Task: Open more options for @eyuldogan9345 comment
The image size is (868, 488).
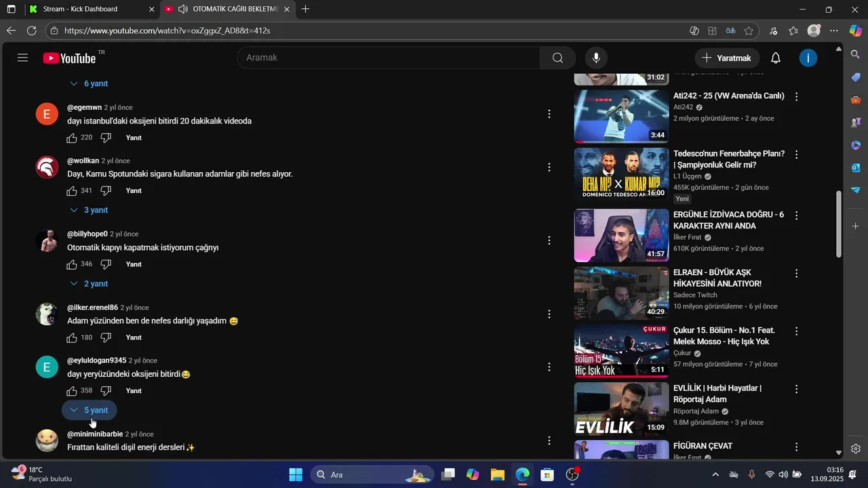Action: (x=549, y=367)
